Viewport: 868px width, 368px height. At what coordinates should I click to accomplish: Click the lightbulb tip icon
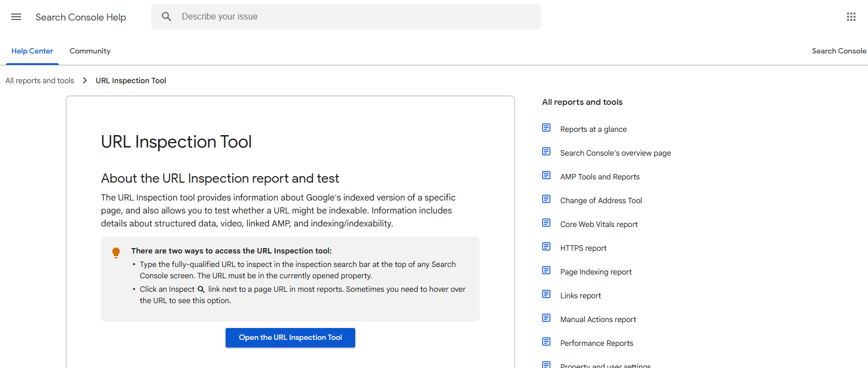point(116,253)
